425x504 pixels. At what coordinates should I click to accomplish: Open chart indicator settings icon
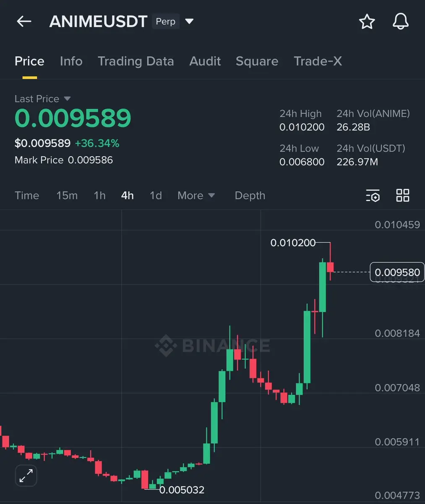point(373,195)
